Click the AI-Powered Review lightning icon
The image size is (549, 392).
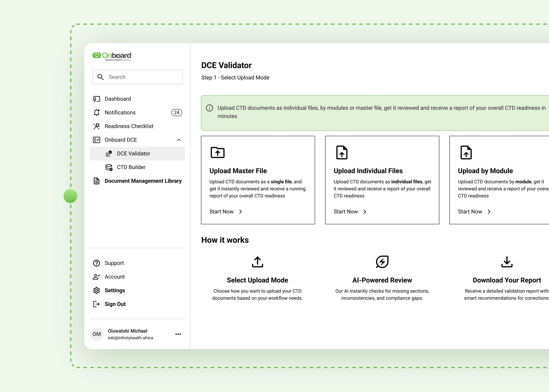pos(382,262)
